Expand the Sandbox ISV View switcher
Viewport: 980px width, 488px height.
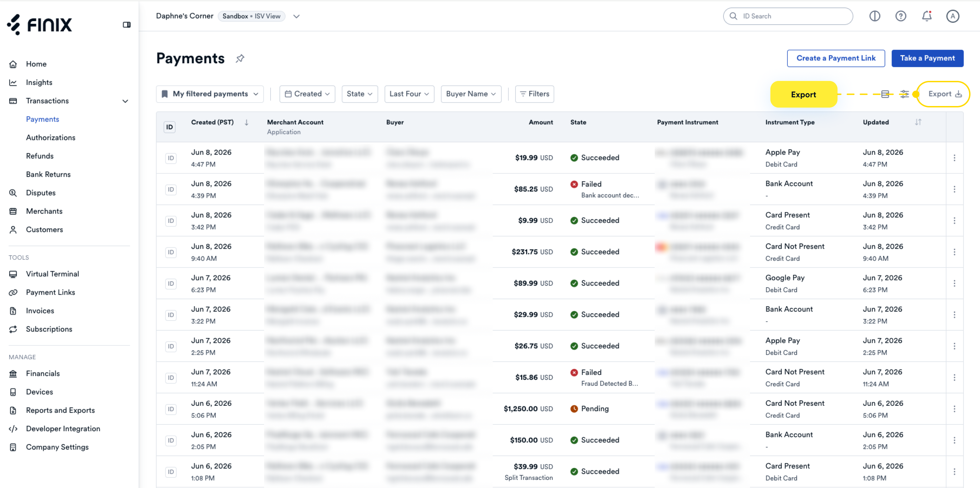pos(296,16)
